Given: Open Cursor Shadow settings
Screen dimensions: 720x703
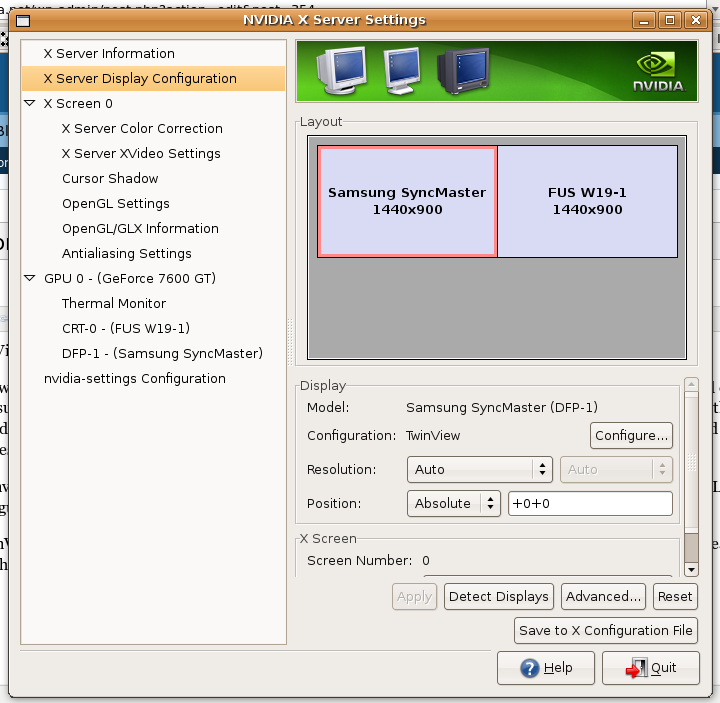Looking at the screenshot, I should (110, 179).
